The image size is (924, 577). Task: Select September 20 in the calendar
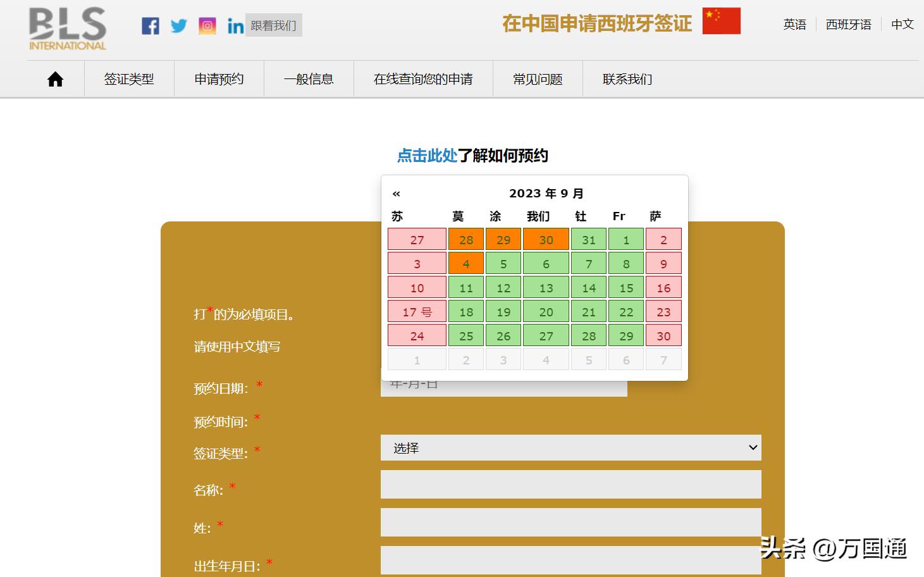point(545,311)
